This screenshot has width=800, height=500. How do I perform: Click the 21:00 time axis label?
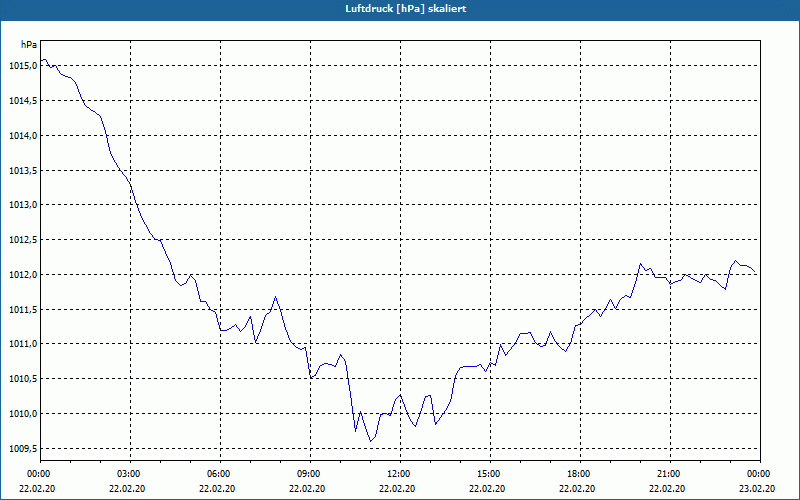click(x=670, y=474)
